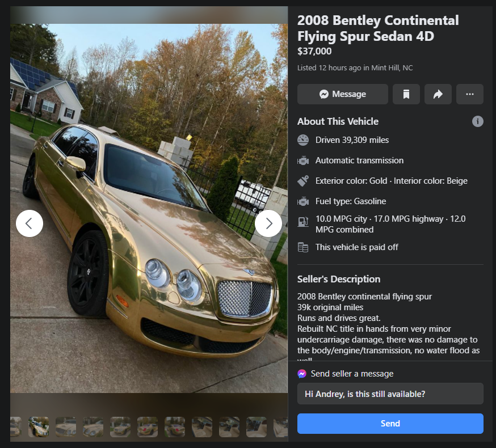Save listing with the bookmark icon

[x=406, y=94]
